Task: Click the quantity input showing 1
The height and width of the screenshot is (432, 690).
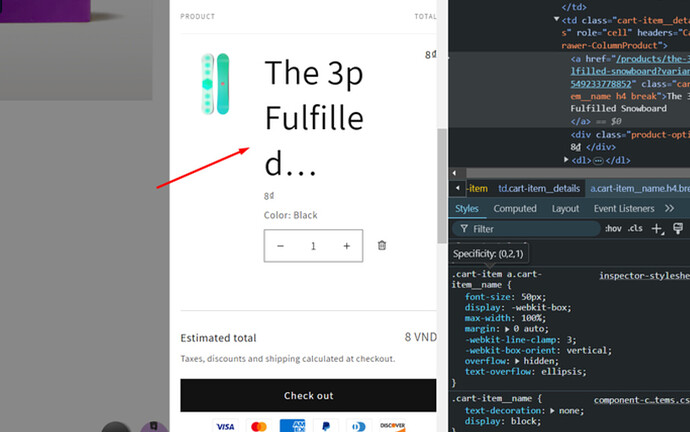Action: pyautogui.click(x=313, y=246)
